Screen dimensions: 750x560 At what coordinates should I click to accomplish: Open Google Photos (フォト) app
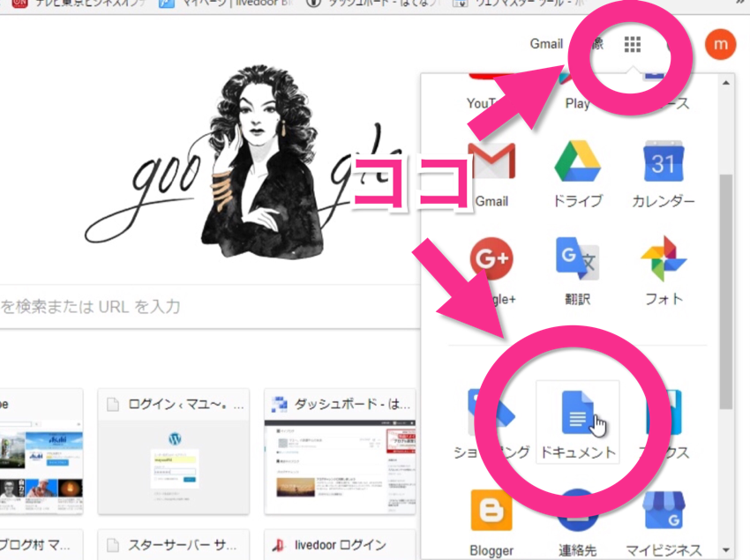click(664, 271)
